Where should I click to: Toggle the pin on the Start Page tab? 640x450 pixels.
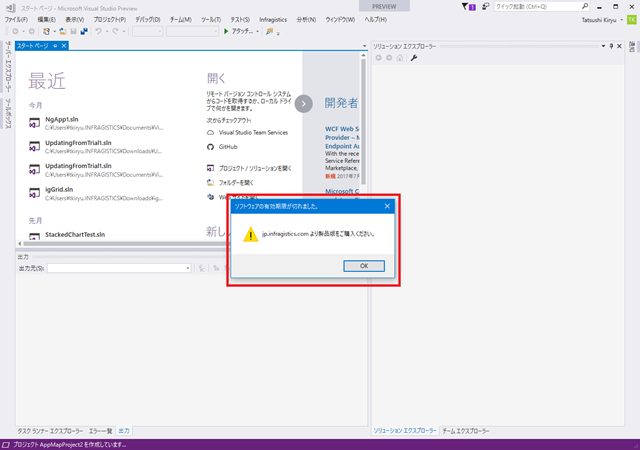coord(55,46)
